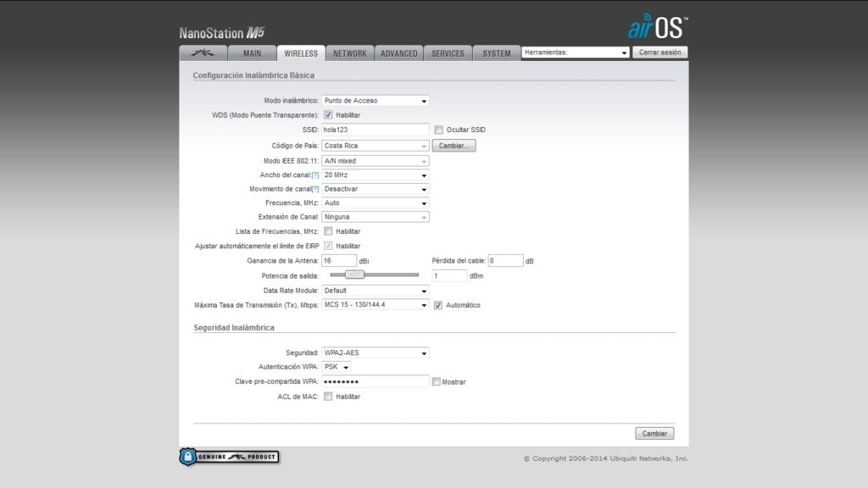Viewport: 868px width, 488px height.
Task: Open Movimiento de canal dropdown
Action: click(375, 189)
